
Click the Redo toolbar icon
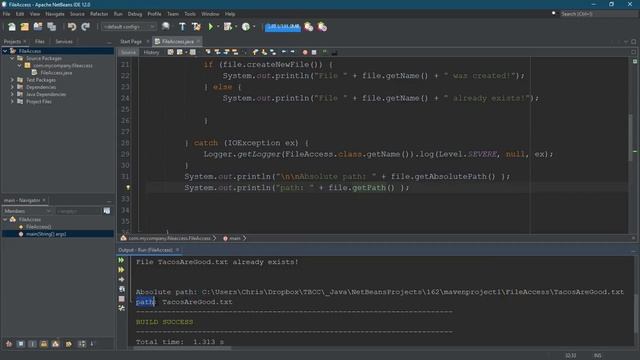click(85, 27)
